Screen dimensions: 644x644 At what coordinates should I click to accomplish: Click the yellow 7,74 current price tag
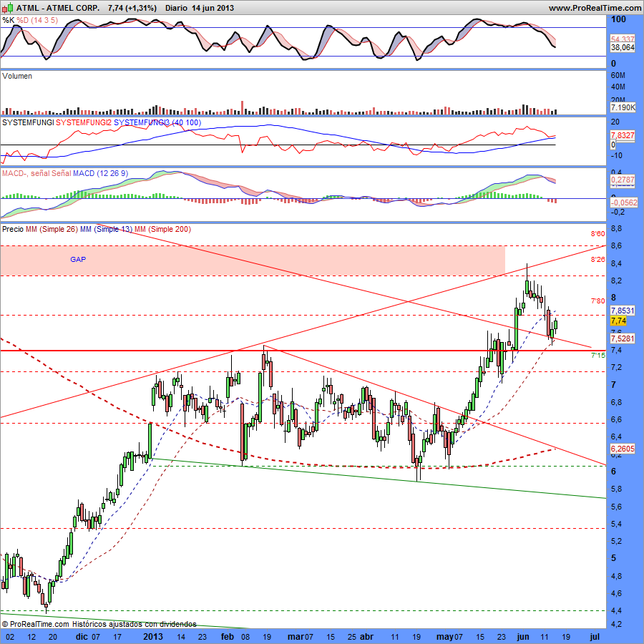[x=618, y=321]
